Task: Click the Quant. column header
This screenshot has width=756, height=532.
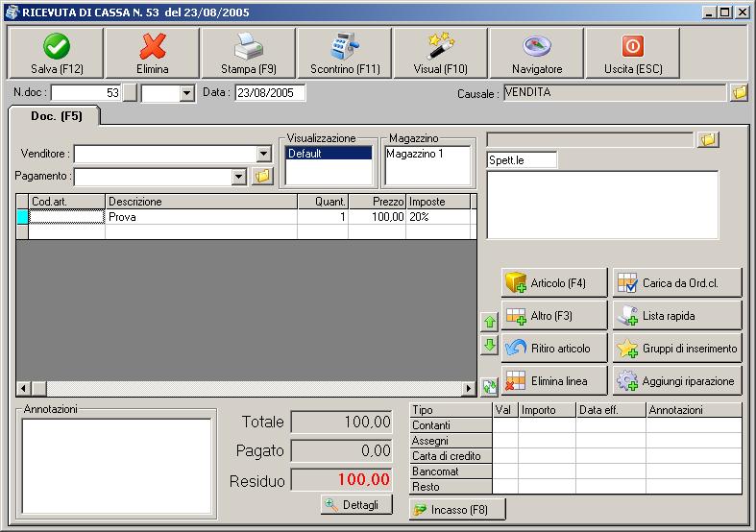Action: (x=323, y=202)
